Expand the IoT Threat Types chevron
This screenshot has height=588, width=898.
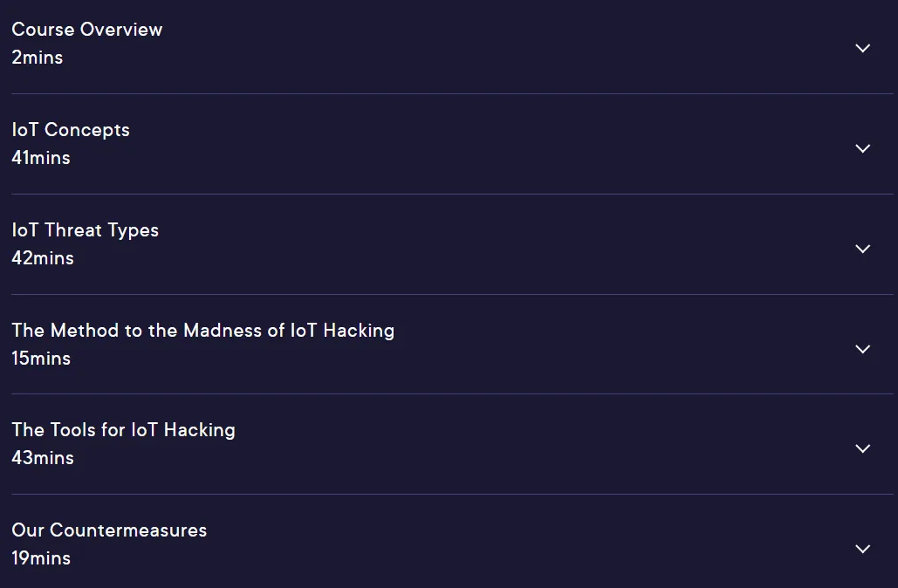(862, 249)
